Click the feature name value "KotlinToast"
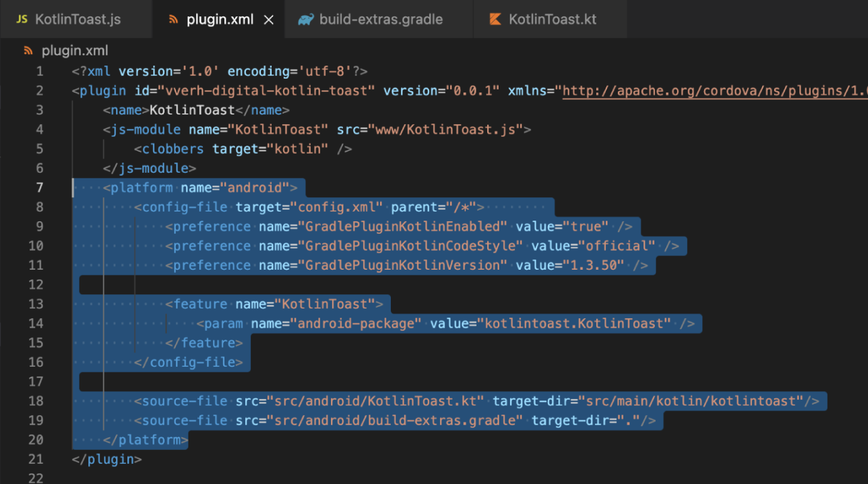Image resolution: width=868 pixels, height=484 pixels. point(325,304)
